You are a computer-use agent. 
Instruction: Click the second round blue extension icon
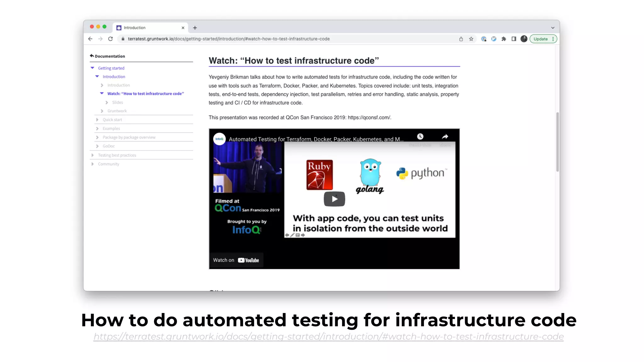pos(494,39)
